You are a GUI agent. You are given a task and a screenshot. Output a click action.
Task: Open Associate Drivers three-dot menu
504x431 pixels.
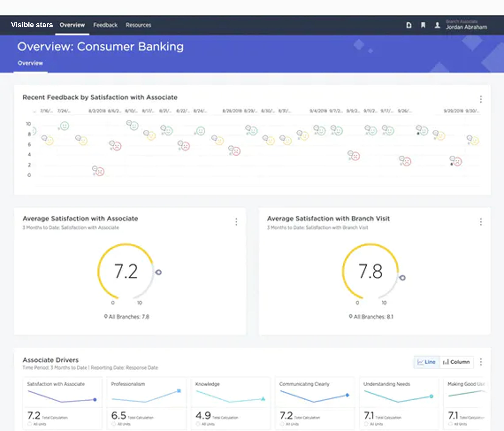481,362
